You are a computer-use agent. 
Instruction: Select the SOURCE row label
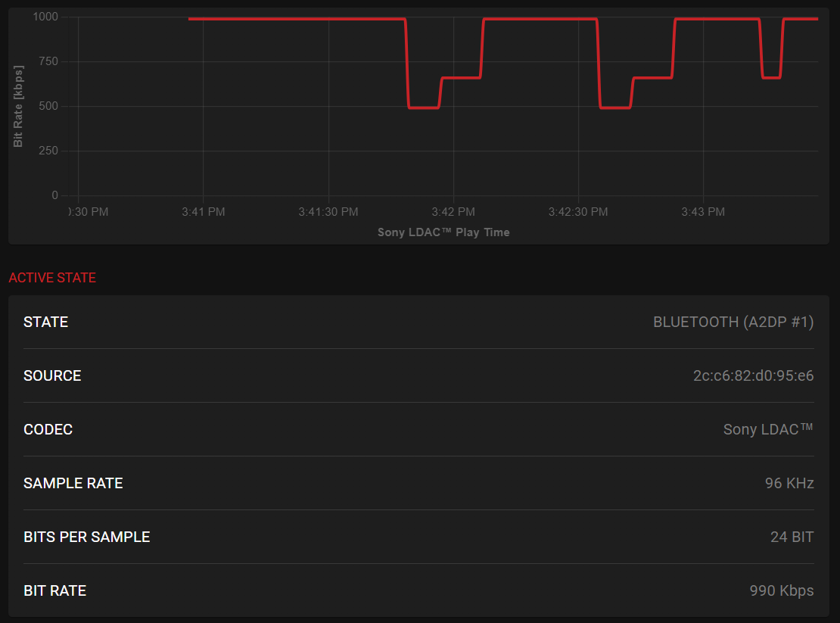click(x=52, y=375)
